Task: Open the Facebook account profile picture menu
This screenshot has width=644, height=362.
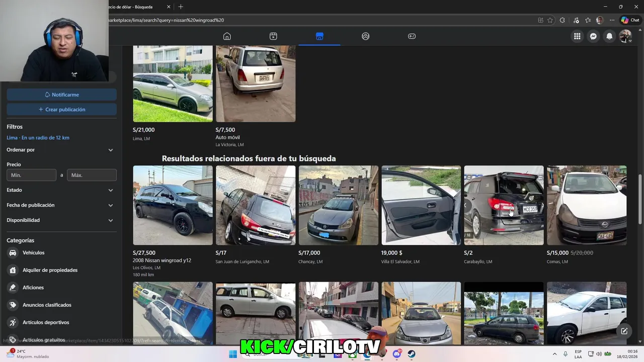Action: (625, 36)
